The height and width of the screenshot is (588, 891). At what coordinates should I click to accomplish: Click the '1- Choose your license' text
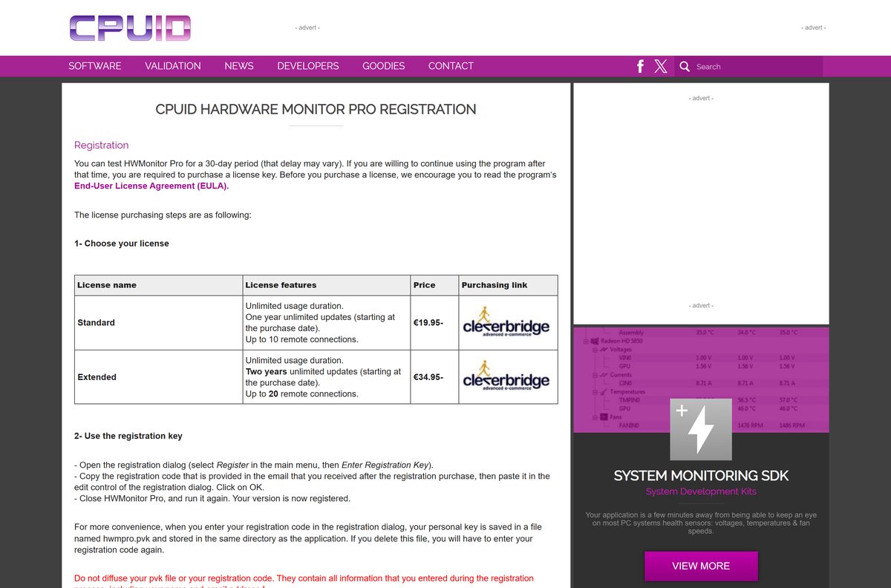(122, 244)
